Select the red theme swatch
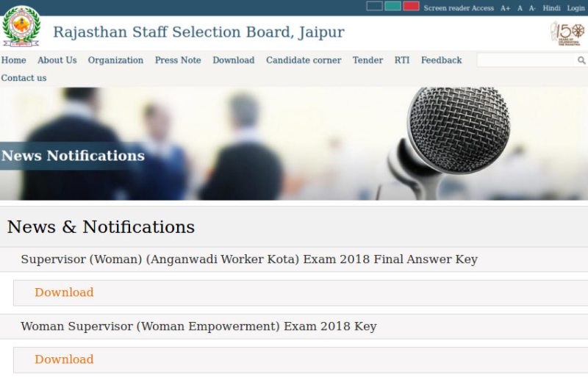The height and width of the screenshot is (380, 588). pos(411,6)
